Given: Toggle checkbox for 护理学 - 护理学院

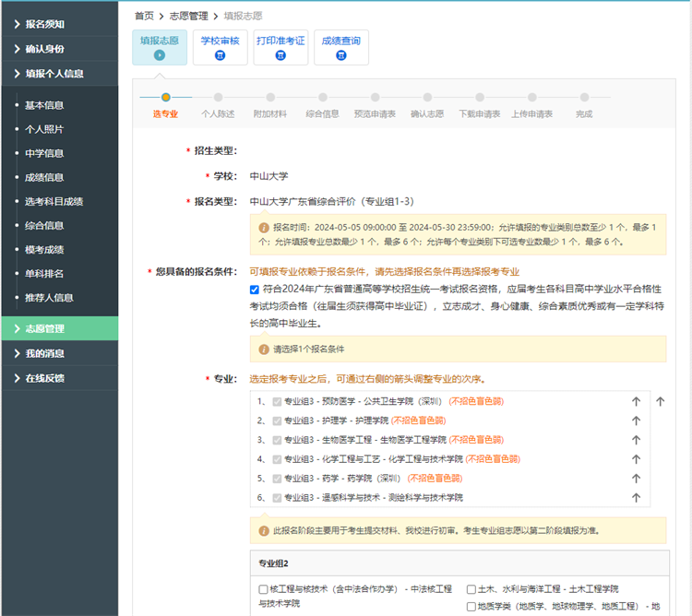Looking at the screenshot, I should pyautogui.click(x=277, y=421).
